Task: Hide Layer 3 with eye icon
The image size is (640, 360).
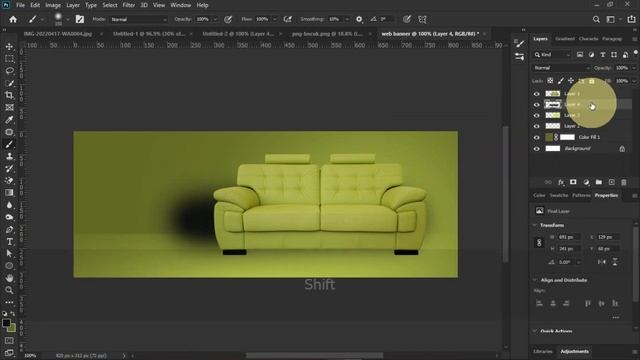Action: tap(537, 116)
